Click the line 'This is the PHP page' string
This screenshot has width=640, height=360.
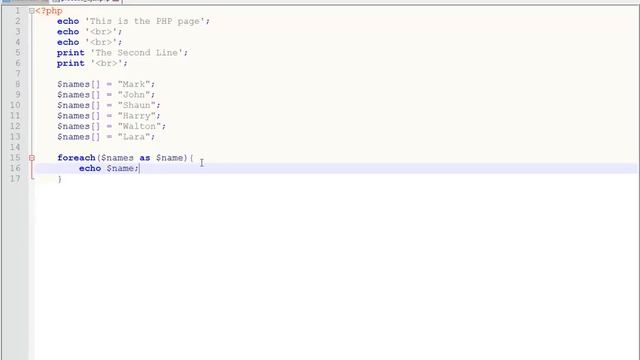(144, 21)
